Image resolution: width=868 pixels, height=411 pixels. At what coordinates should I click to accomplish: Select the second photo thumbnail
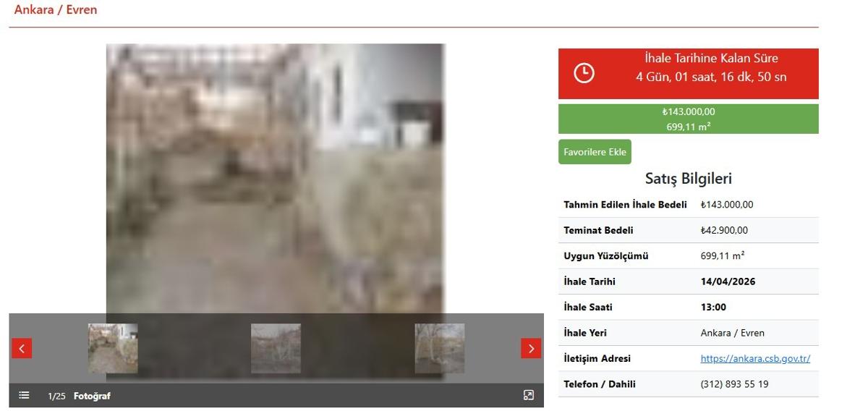[x=276, y=348]
